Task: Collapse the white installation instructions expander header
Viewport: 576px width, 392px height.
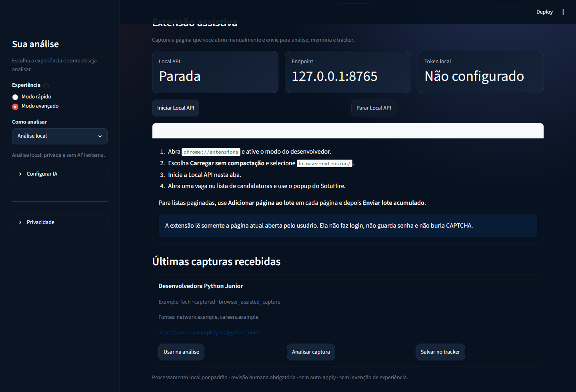Action: 348,131
